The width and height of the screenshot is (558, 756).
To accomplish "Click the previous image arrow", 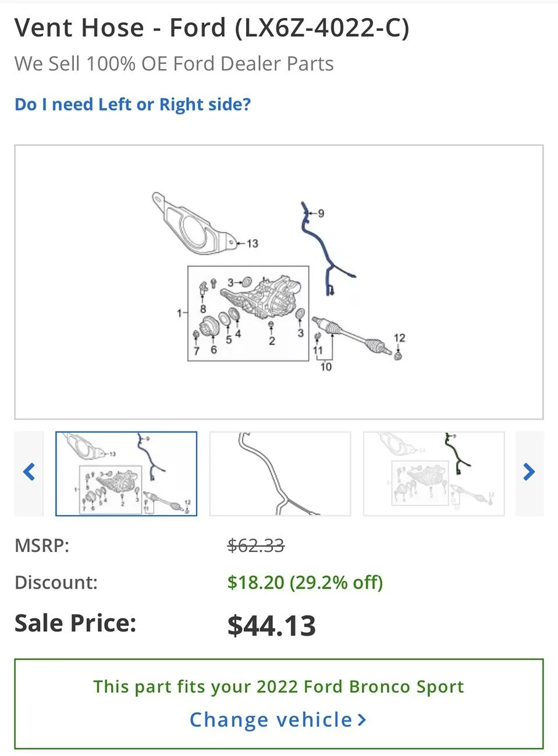I will [29, 472].
